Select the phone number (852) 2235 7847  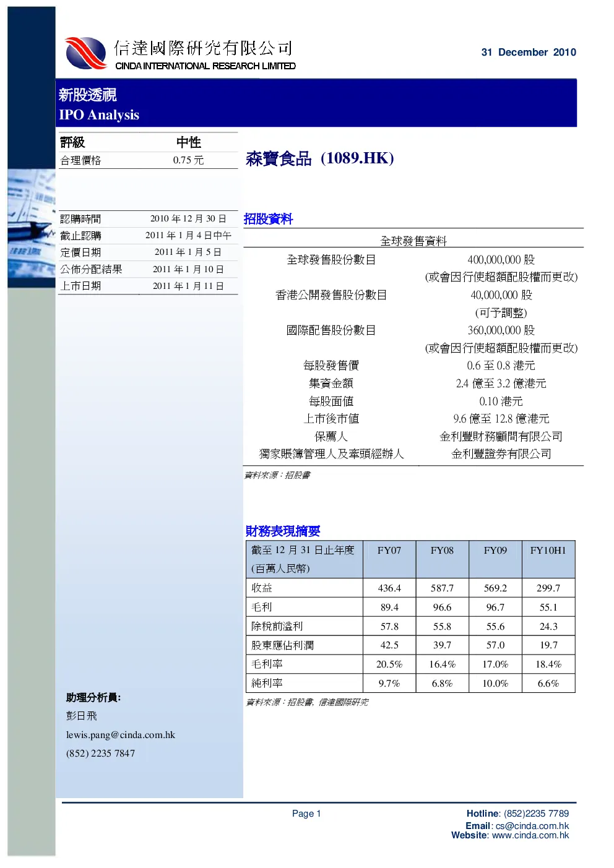[x=100, y=754]
